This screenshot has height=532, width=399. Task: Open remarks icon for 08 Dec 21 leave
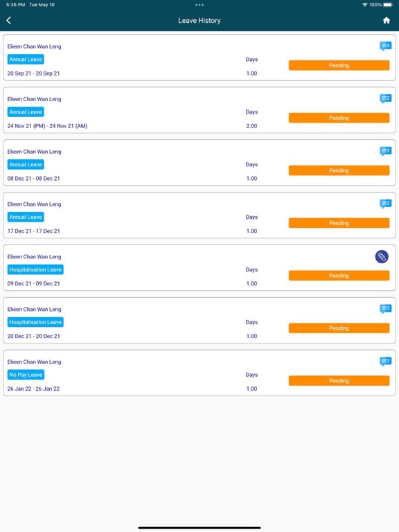[385, 151]
